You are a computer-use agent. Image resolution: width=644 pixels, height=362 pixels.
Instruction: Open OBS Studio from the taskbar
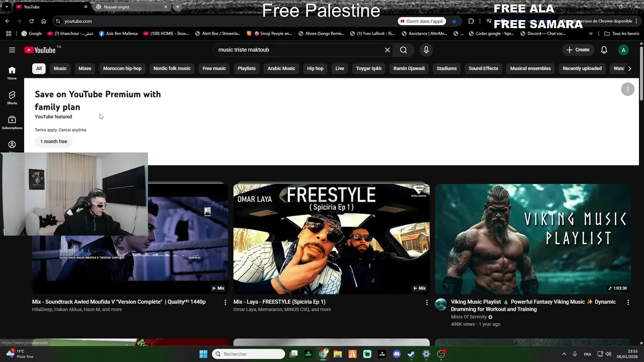pyautogui.click(x=441, y=354)
